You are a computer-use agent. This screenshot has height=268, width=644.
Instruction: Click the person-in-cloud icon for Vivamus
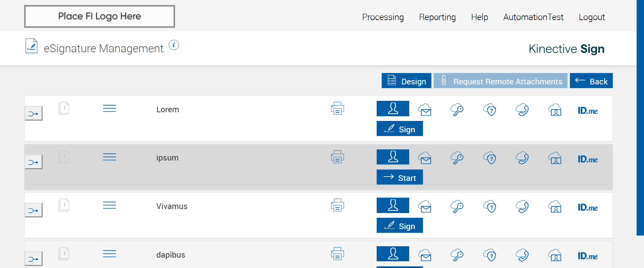555,207
